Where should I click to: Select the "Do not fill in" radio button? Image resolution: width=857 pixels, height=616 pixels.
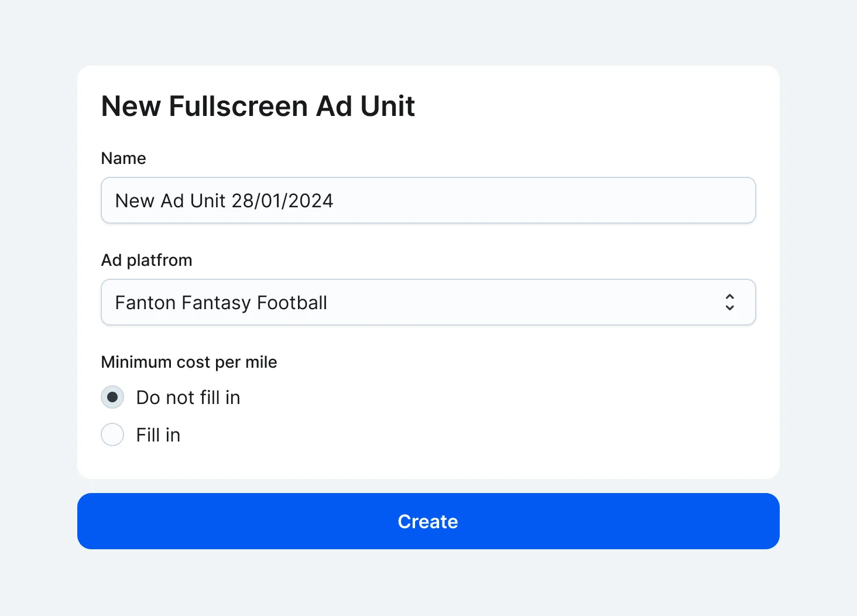112,397
